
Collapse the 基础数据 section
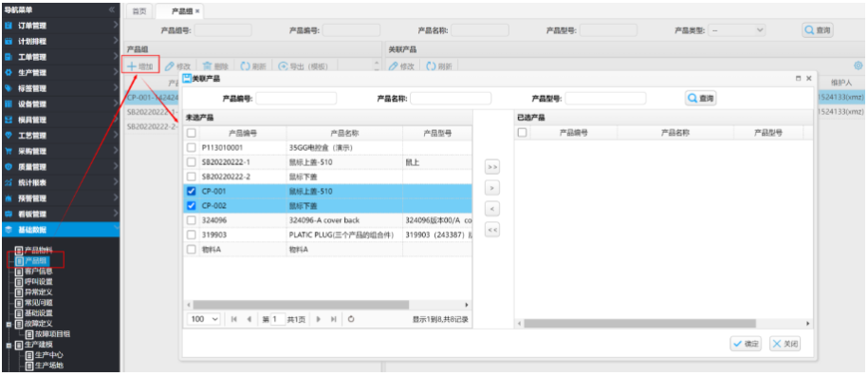(60, 230)
